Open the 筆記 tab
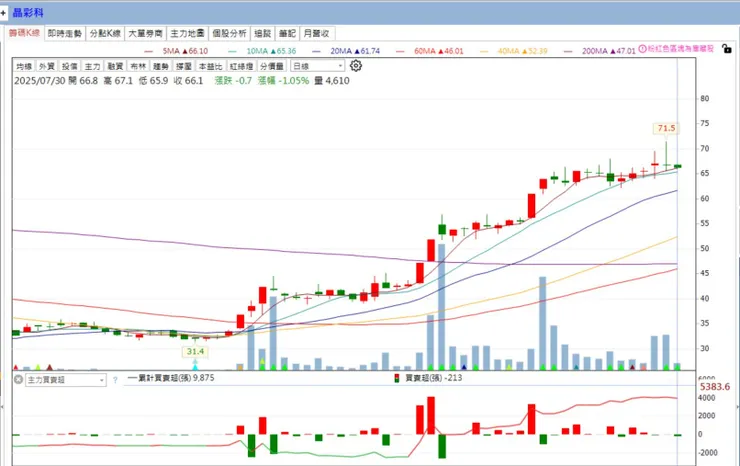The image size is (740, 466). pos(287,34)
